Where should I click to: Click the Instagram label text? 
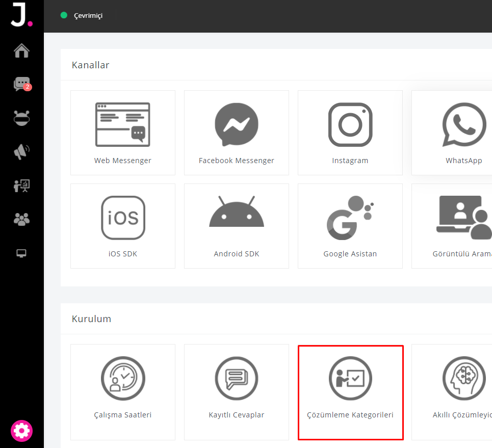[350, 161]
